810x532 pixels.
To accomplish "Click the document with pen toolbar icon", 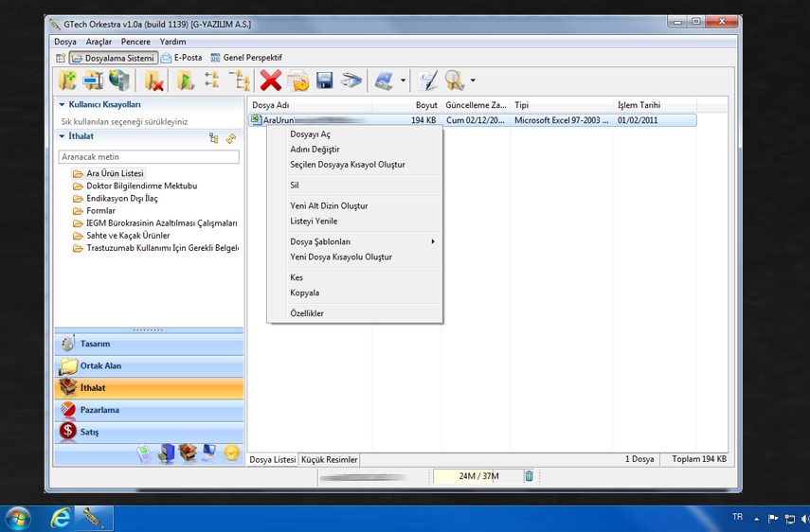I will tap(427, 81).
